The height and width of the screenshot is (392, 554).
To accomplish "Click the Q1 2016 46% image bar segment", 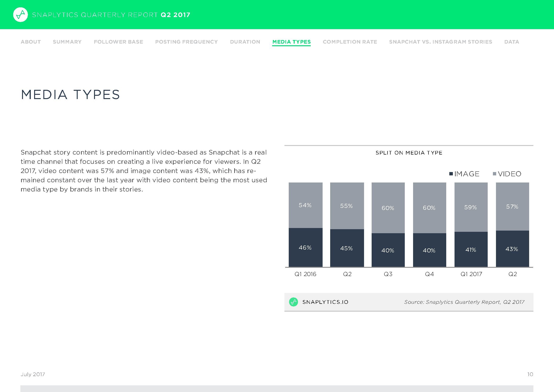I will (306, 247).
